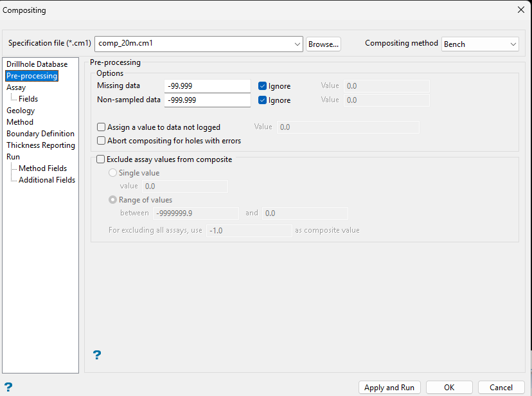The height and width of the screenshot is (396, 532).
Task: Open Specification file dropdown arrow
Action: click(x=297, y=44)
